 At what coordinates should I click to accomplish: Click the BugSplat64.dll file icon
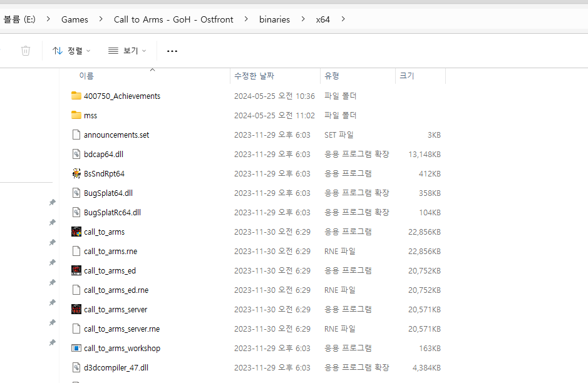[x=76, y=193]
